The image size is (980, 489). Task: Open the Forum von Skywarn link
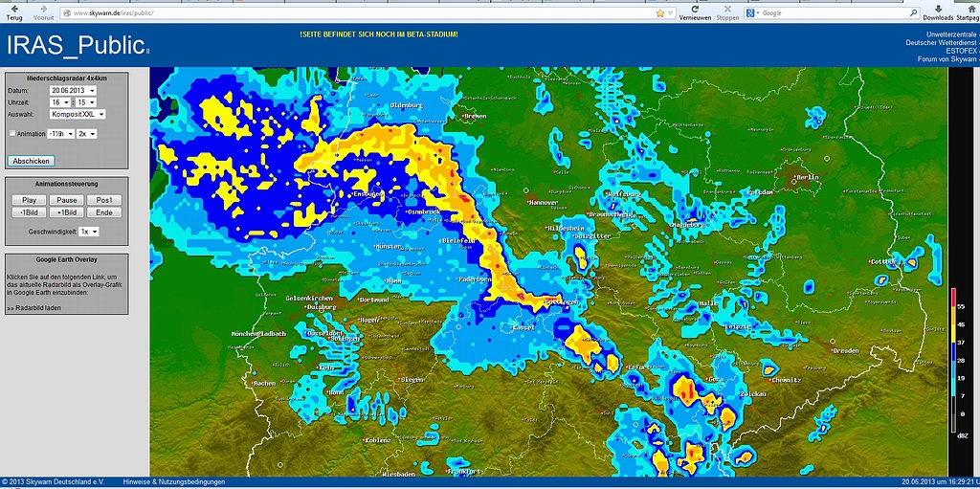tap(947, 58)
